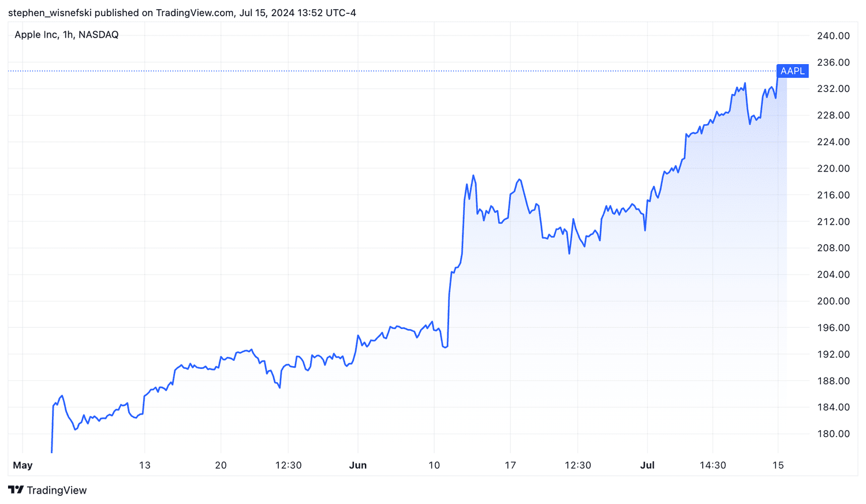Click the 236.00 price axis label
The width and height of the screenshot is (866, 504).
tap(833, 62)
